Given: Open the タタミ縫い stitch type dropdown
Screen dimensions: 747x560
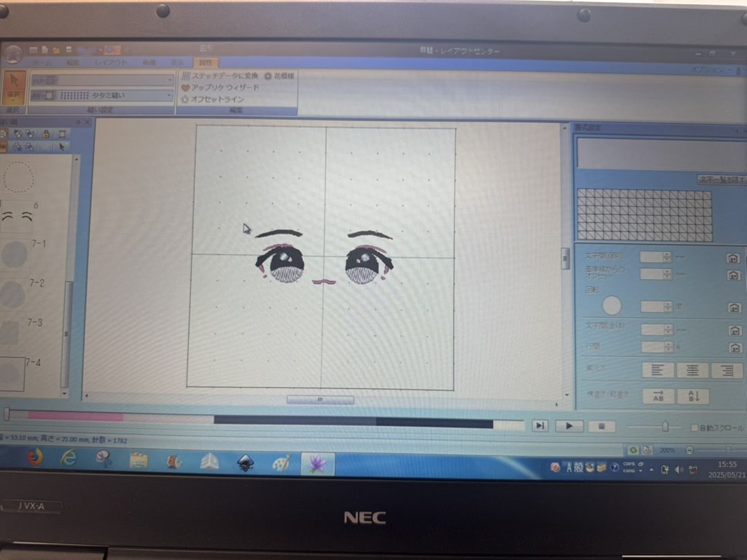Looking at the screenshot, I should (x=169, y=95).
